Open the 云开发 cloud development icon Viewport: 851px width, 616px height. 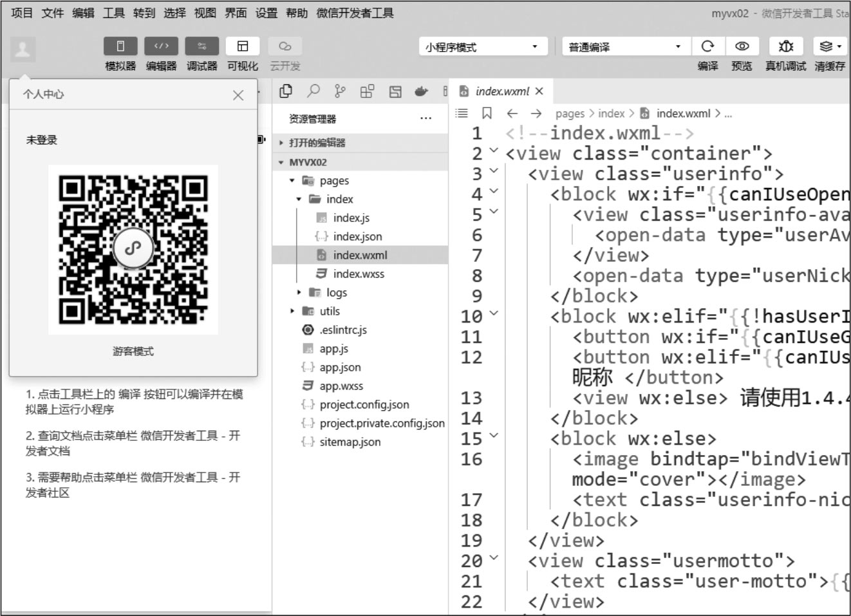[285, 46]
